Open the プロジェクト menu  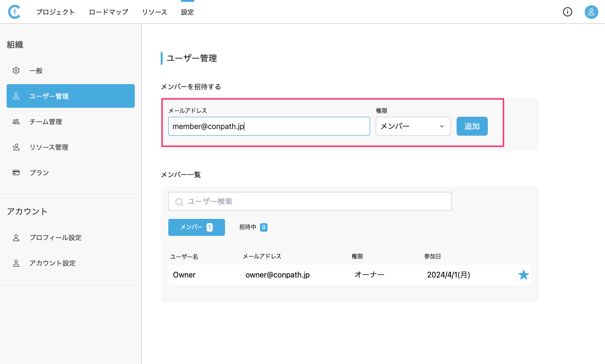click(55, 12)
